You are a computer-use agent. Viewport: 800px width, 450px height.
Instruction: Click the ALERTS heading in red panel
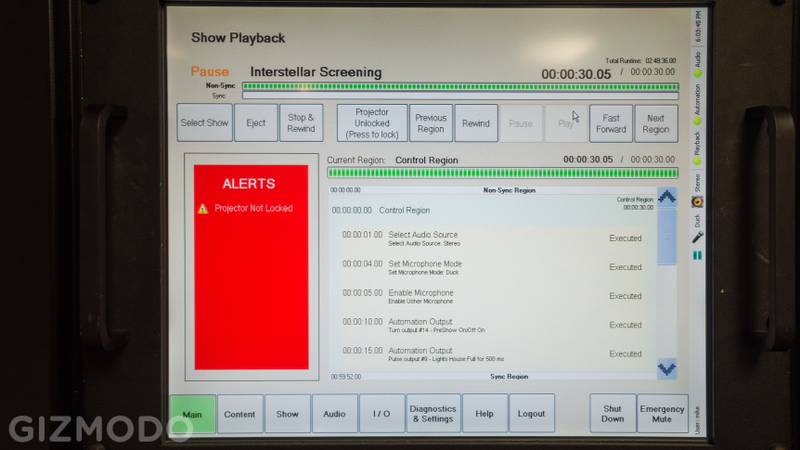click(248, 184)
